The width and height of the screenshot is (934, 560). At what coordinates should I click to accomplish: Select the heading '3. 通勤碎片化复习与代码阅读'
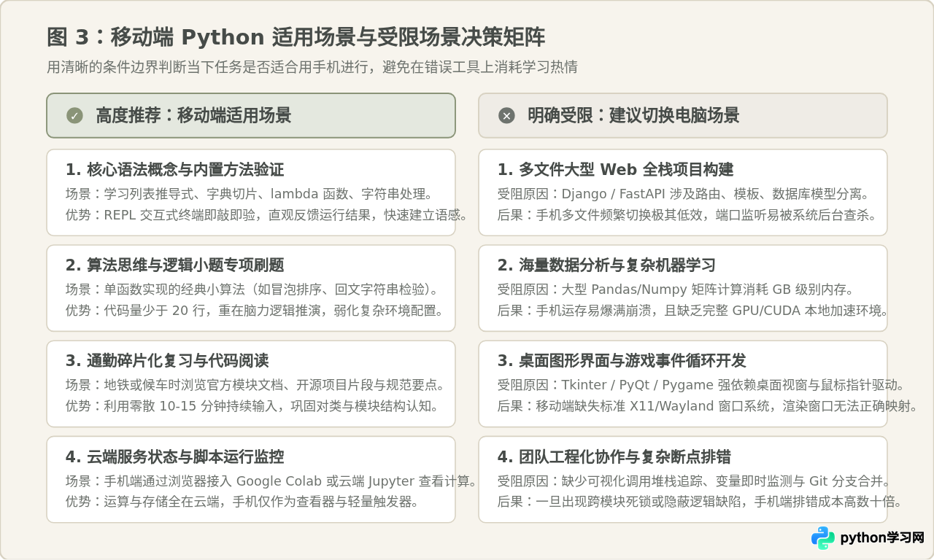click(x=167, y=361)
